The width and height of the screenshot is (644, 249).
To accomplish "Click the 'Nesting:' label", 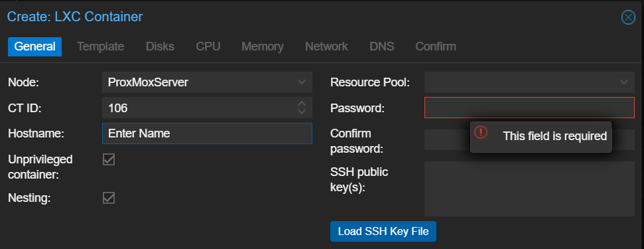I will pos(29,198).
